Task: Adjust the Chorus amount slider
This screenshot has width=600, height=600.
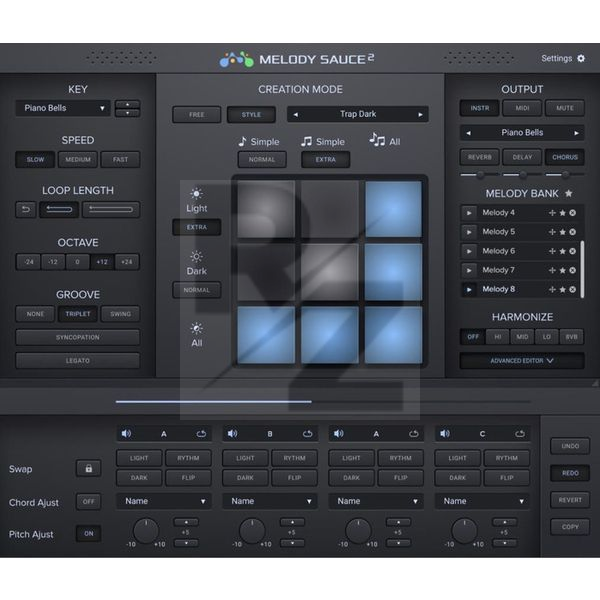Action: coord(565,175)
